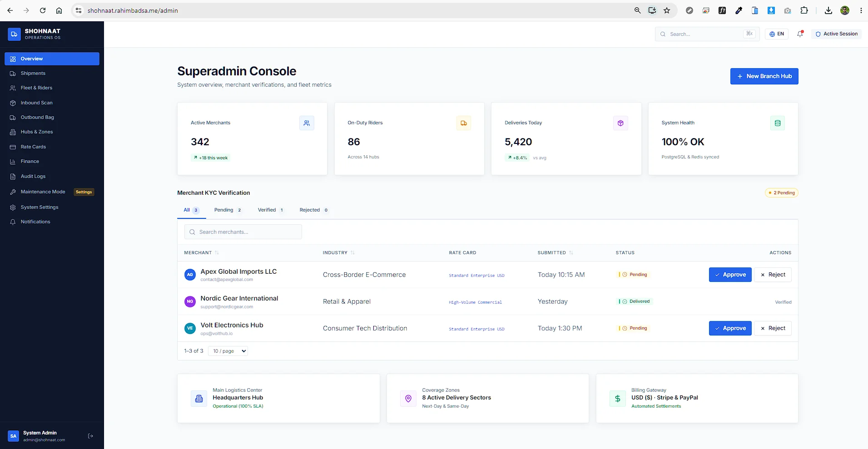Image resolution: width=868 pixels, height=449 pixels.
Task: Bookmark this page with the star icon
Action: pyautogui.click(x=667, y=10)
